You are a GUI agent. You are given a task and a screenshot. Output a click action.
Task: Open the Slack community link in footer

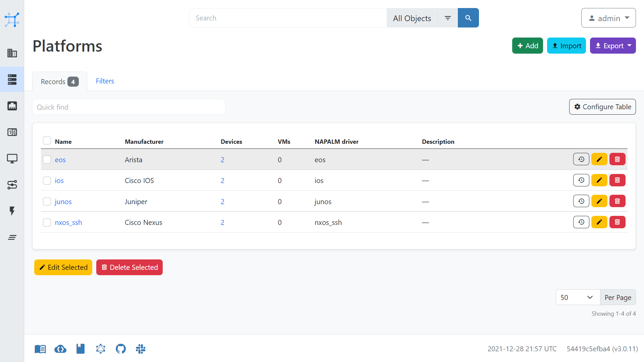[x=141, y=349]
